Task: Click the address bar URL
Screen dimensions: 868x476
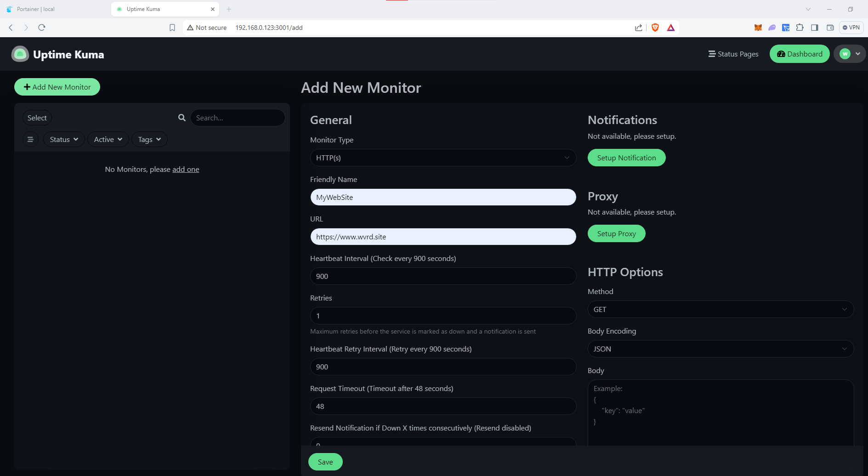Action: pyautogui.click(x=269, y=28)
